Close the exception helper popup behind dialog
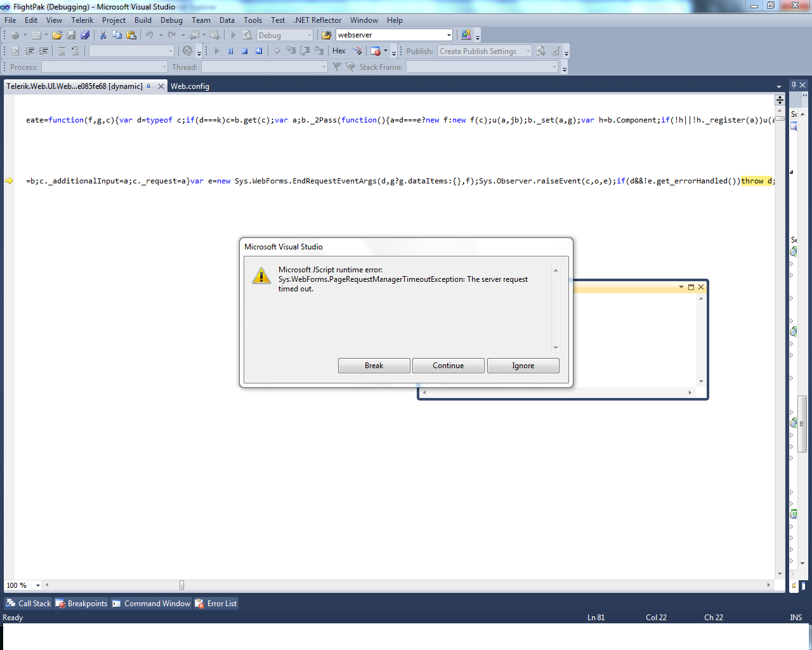The height and width of the screenshot is (650, 812). (701, 287)
